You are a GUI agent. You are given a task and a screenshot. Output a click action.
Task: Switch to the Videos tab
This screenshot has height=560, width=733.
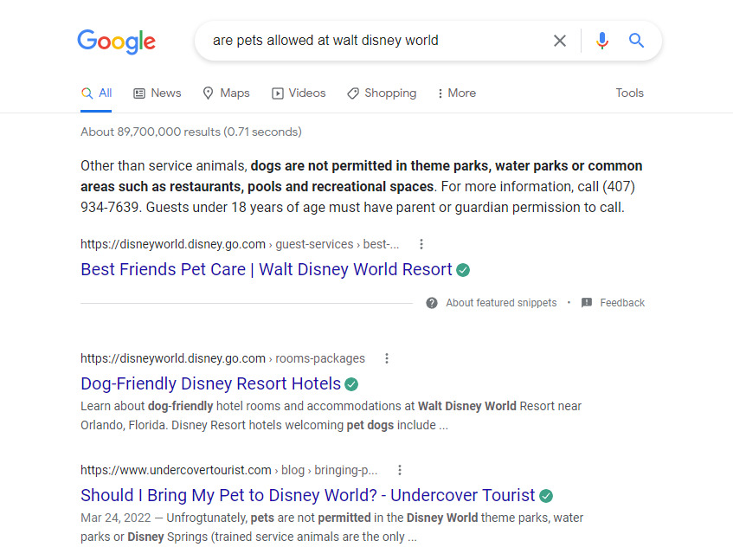[299, 93]
